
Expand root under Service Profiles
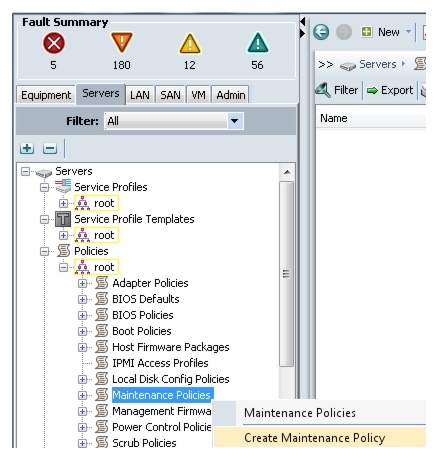[x=63, y=203]
